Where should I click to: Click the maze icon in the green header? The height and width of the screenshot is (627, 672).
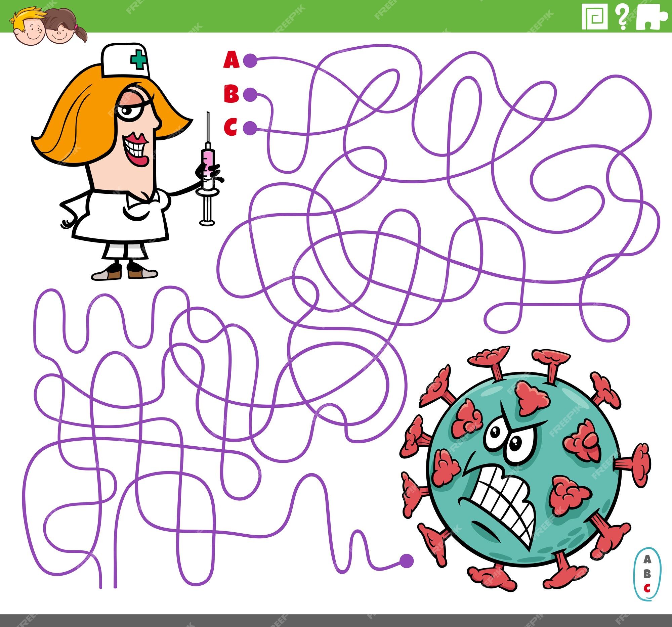tap(595, 16)
